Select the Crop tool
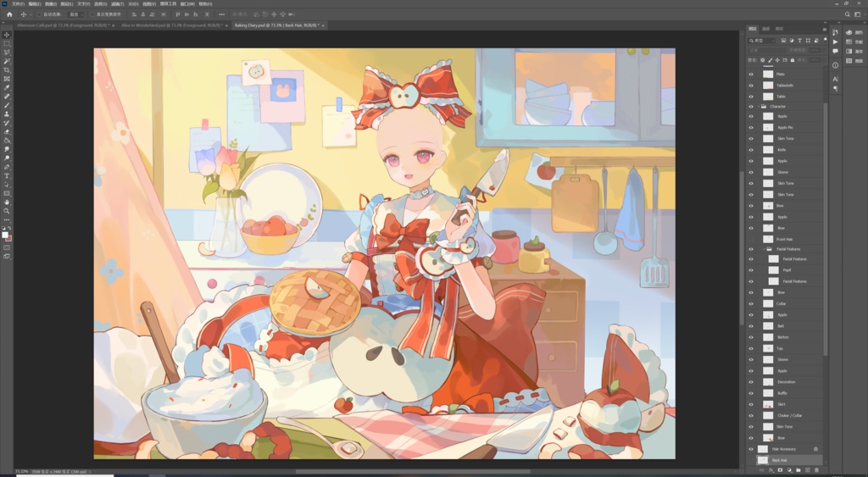868x477 pixels. pos(7,70)
